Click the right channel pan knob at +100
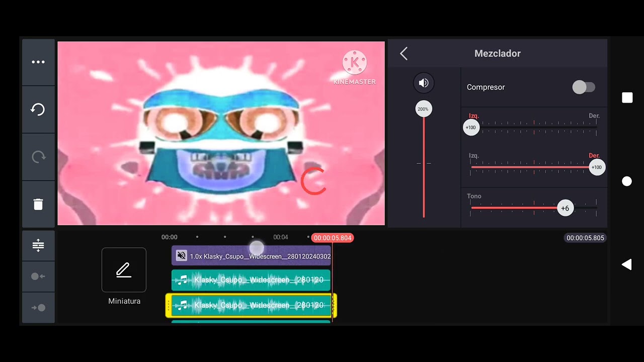Screen dimensions: 644x362 tap(597, 167)
